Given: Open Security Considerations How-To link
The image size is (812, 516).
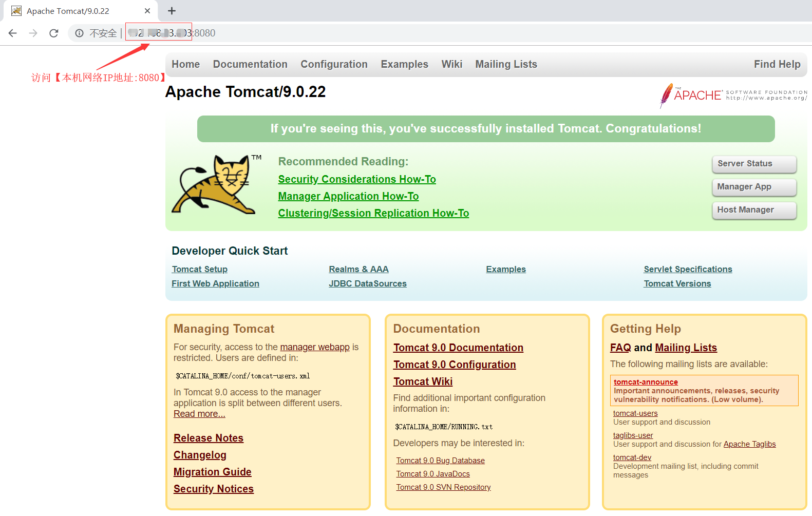Looking at the screenshot, I should [x=357, y=179].
